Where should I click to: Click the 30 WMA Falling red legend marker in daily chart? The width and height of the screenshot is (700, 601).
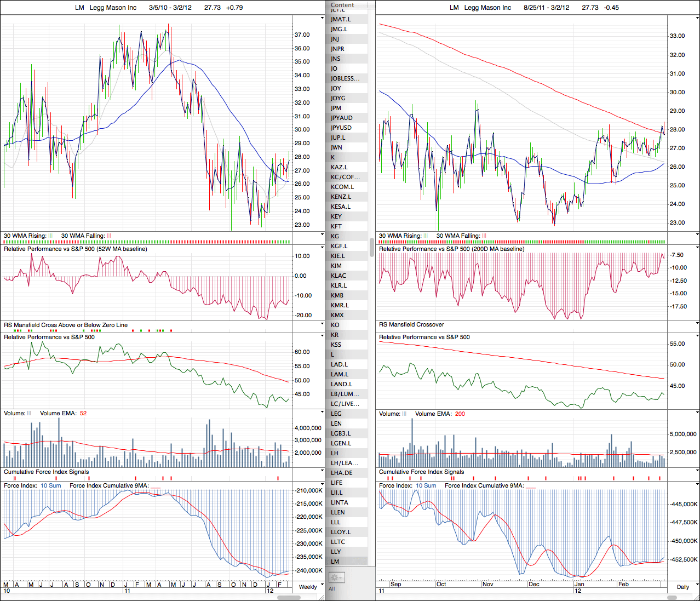pyautogui.click(x=484, y=236)
